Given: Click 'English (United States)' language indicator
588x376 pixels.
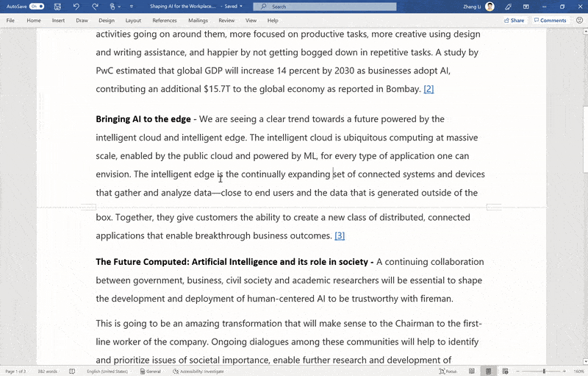Looking at the screenshot, I should pos(107,372).
